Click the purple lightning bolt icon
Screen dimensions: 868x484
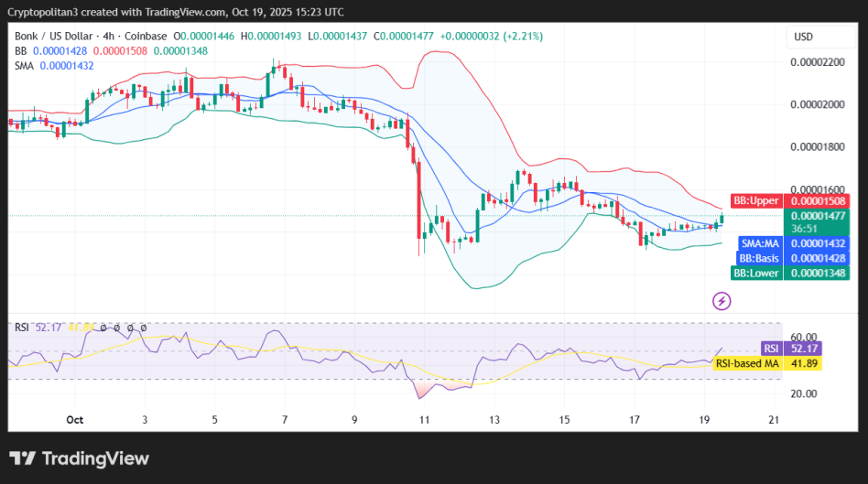(722, 301)
